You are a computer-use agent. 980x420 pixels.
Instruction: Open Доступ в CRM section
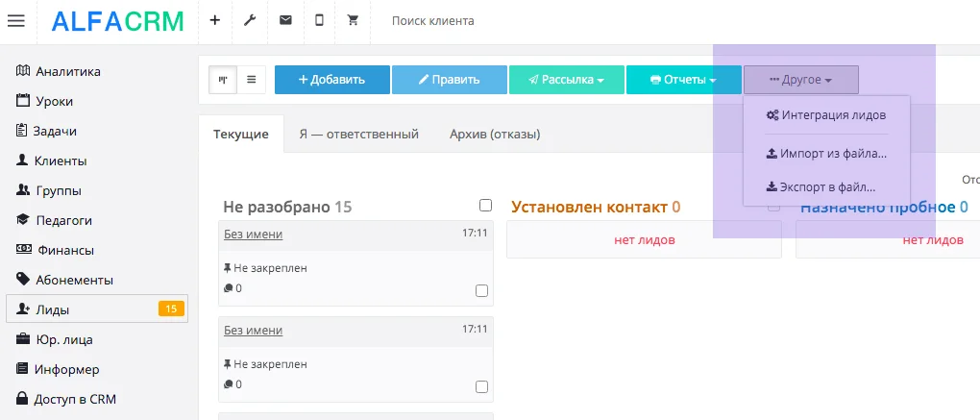tap(65, 400)
